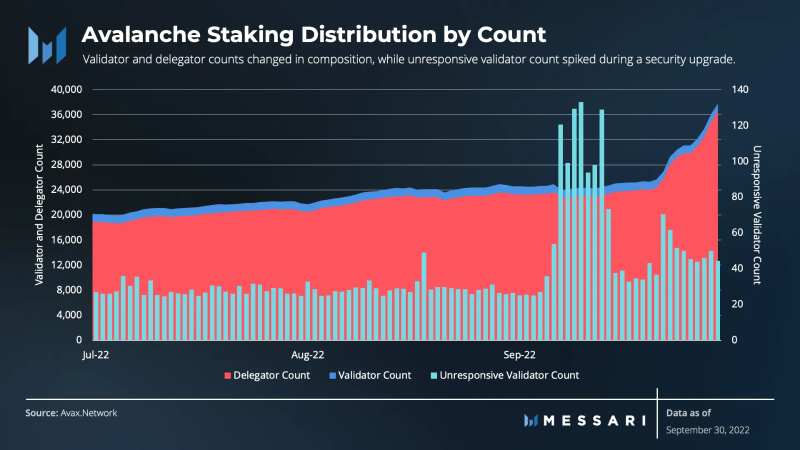Click the Aug-22 axis label
Image resolution: width=800 pixels, height=450 pixels.
tap(308, 355)
